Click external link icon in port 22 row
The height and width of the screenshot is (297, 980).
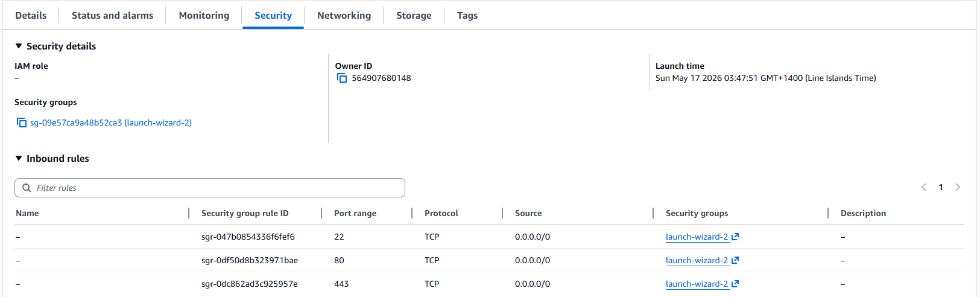pos(735,237)
